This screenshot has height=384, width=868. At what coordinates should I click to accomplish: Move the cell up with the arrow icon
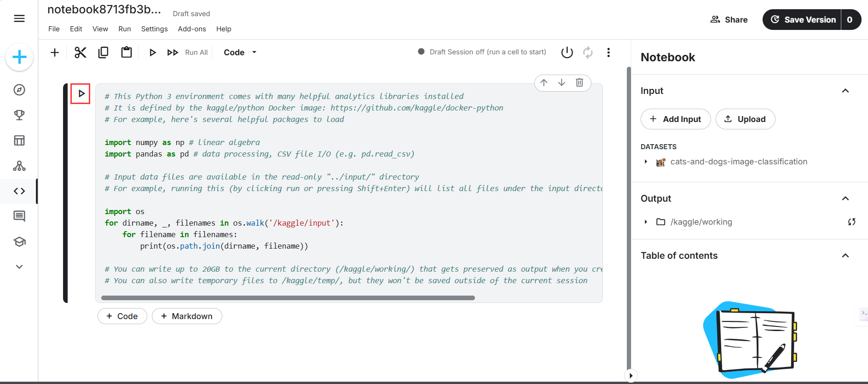(x=544, y=82)
